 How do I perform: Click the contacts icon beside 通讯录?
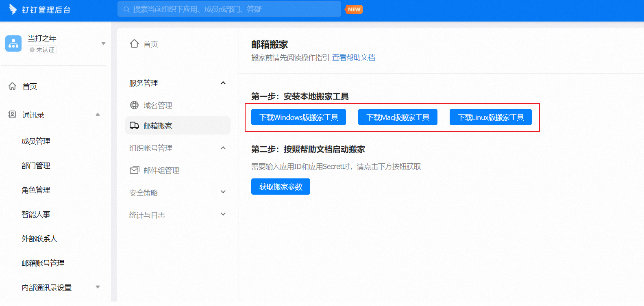tap(12, 115)
